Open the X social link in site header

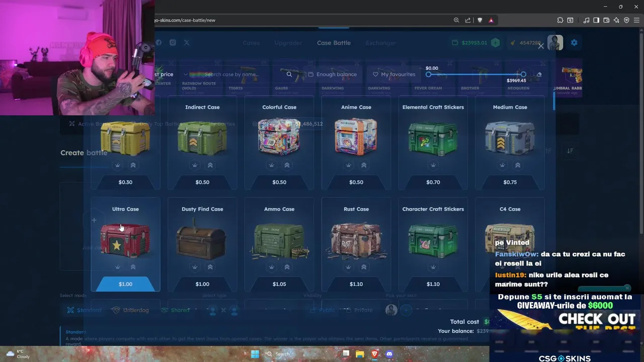pos(187,43)
